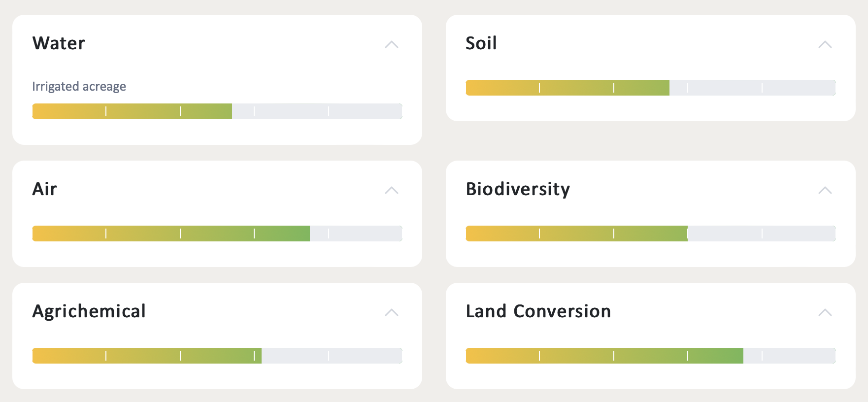Collapse the Agrichemical card chevron
Image resolution: width=868 pixels, height=402 pixels.
click(391, 312)
